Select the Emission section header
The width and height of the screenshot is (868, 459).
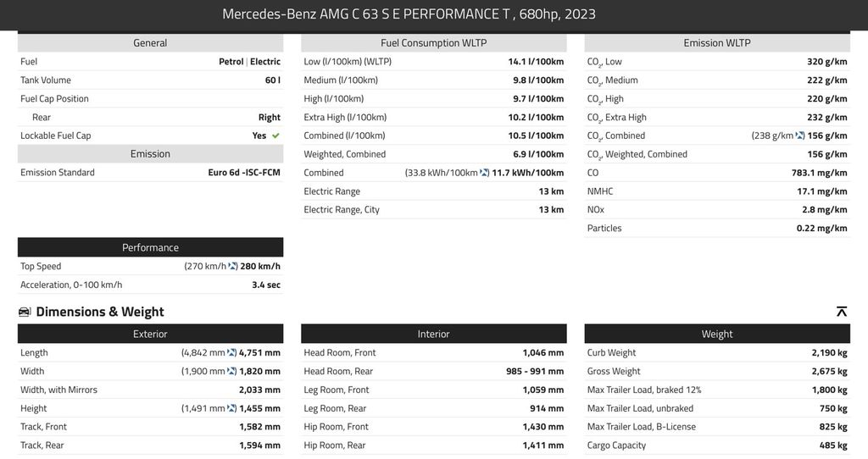pyautogui.click(x=150, y=154)
